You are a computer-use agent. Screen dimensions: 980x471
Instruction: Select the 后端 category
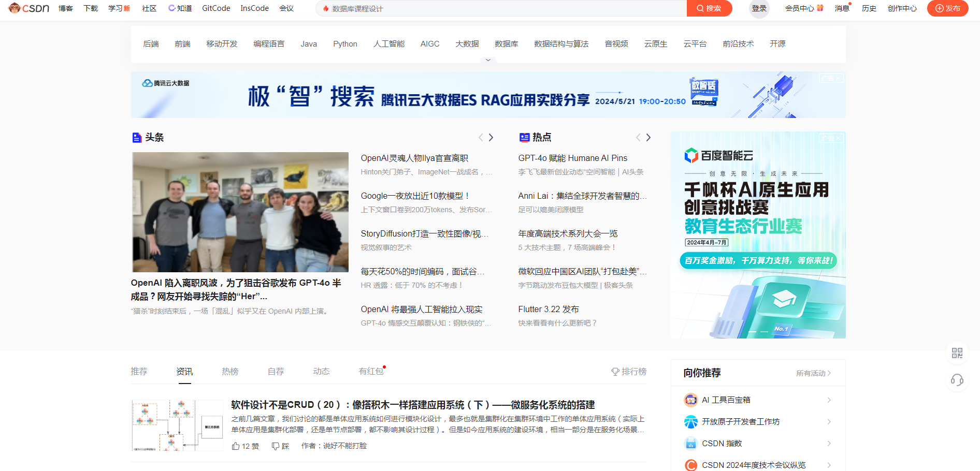coord(151,44)
